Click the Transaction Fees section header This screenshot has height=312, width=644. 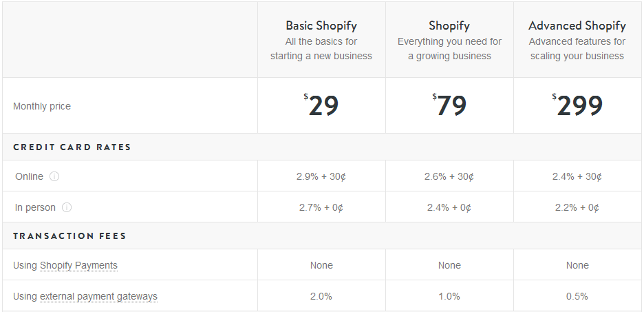[69, 236]
